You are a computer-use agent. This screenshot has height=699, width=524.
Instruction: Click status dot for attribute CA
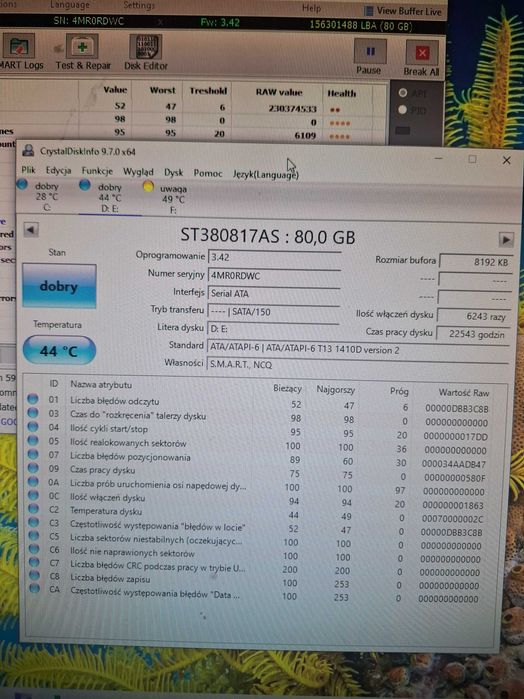pyautogui.click(x=34, y=588)
